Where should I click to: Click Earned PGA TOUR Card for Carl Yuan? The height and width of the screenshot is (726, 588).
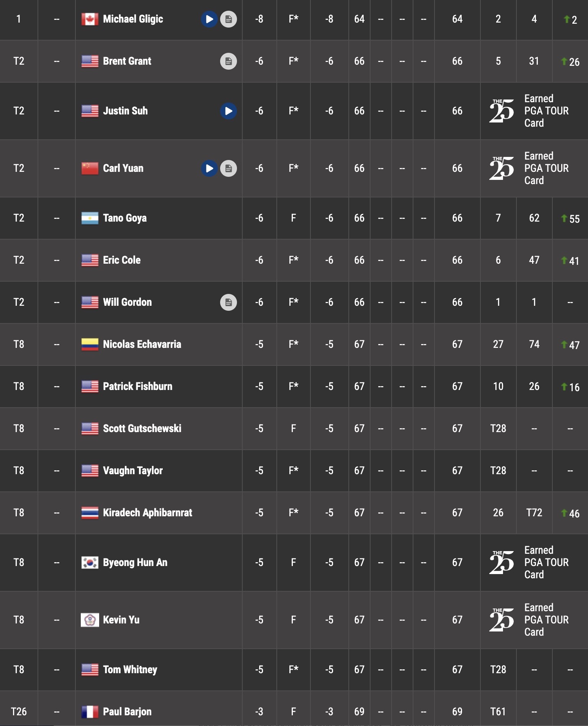(x=546, y=168)
